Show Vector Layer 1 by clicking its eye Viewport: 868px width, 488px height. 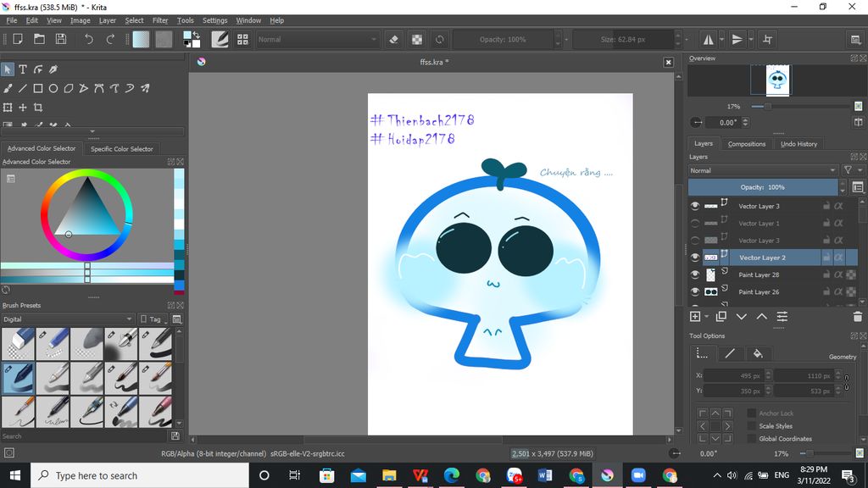point(695,223)
